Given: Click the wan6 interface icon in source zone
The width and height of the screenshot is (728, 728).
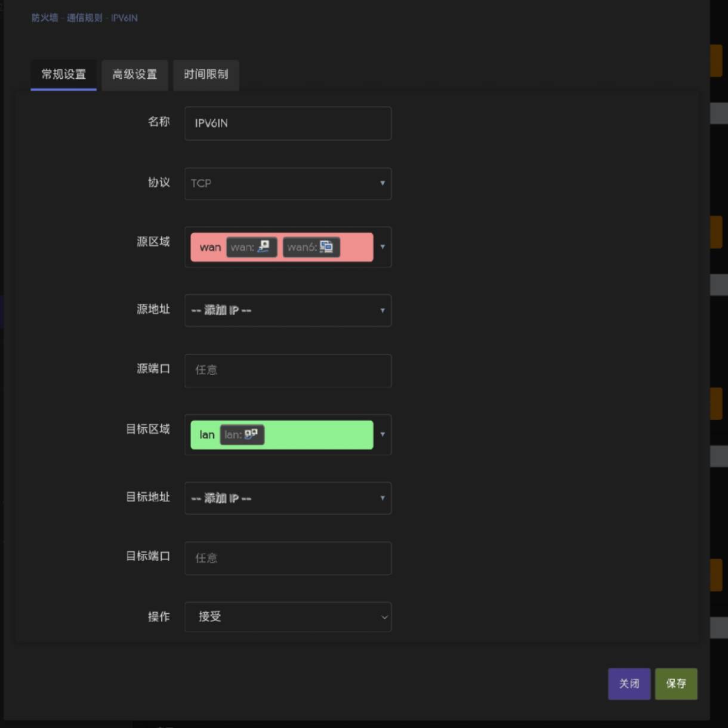Looking at the screenshot, I should click(x=326, y=246).
